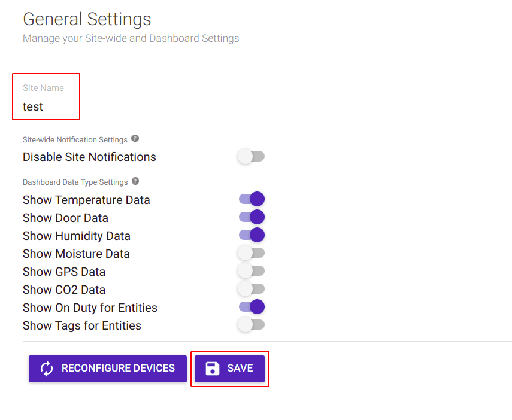Image resolution: width=512 pixels, height=420 pixels.
Task: Click the help icon beside Dashboard Data Type Settings
Action: coord(135,181)
